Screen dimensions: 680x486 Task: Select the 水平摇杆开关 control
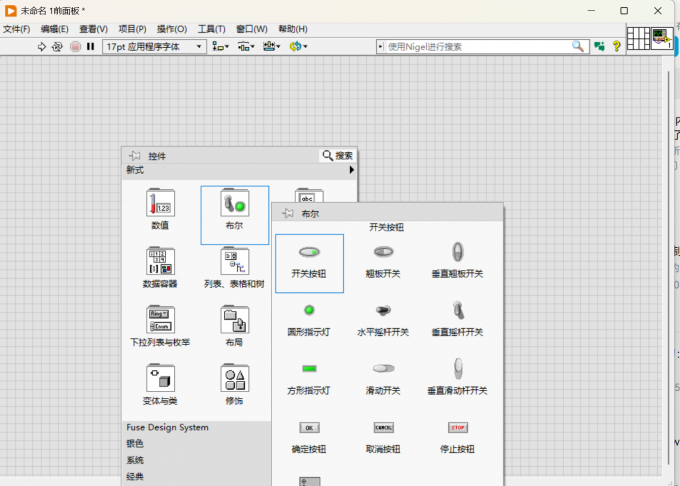pyautogui.click(x=383, y=320)
